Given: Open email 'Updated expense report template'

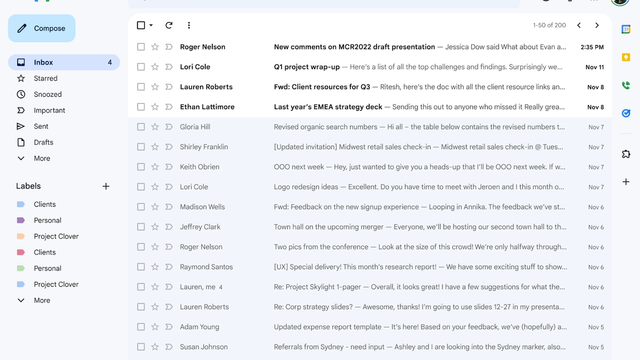Looking at the screenshot, I should tap(370, 327).
